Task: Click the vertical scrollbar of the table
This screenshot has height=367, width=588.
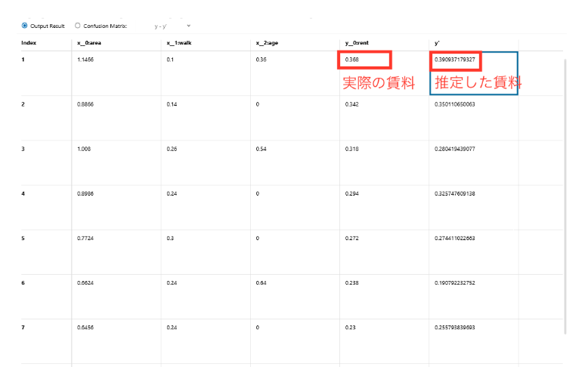Action: 565,197
